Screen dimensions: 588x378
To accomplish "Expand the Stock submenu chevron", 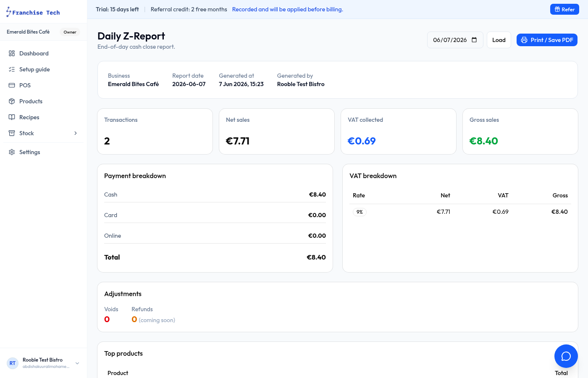I will tap(76, 133).
